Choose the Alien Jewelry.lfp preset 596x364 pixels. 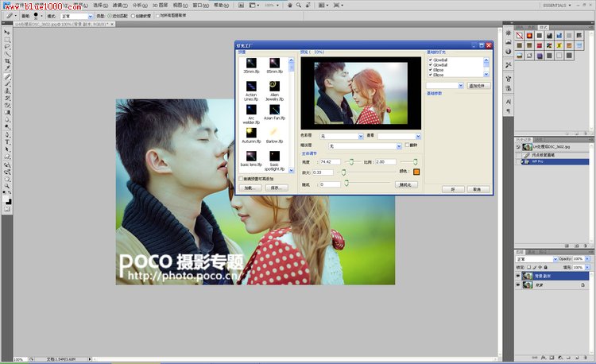(274, 91)
